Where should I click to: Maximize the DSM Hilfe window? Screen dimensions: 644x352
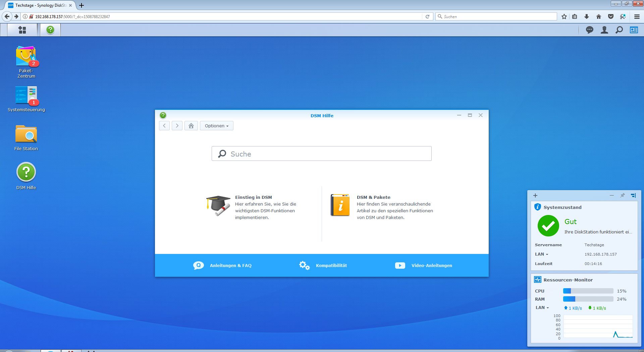pos(470,115)
